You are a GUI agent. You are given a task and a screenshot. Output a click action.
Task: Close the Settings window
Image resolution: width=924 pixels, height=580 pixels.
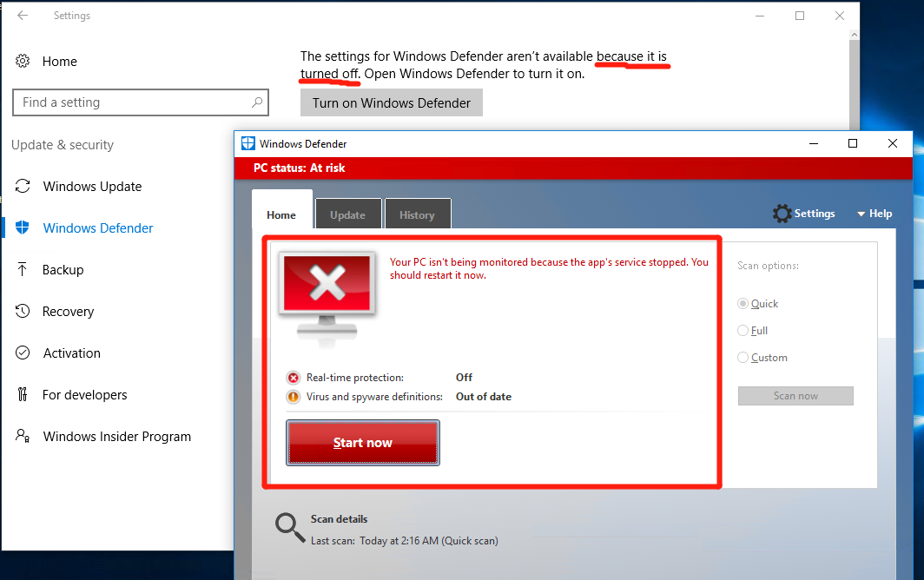click(x=840, y=16)
